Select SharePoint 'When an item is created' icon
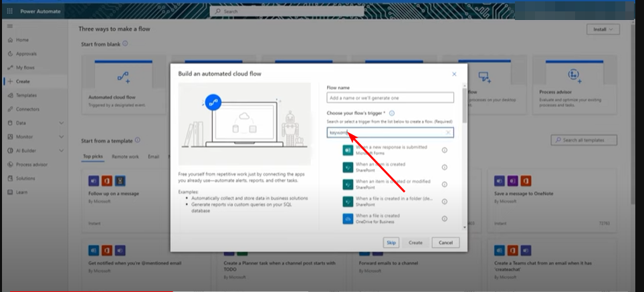The height and width of the screenshot is (292, 644). coord(348,167)
